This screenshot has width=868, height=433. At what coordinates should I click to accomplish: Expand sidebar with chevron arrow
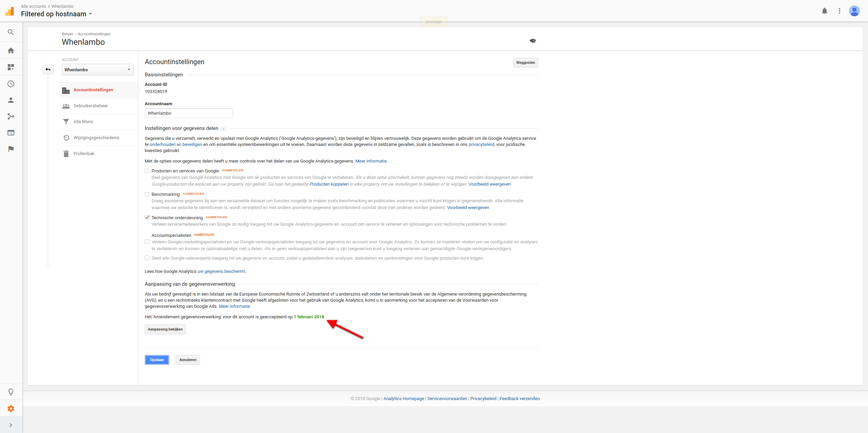pyautogui.click(x=11, y=425)
